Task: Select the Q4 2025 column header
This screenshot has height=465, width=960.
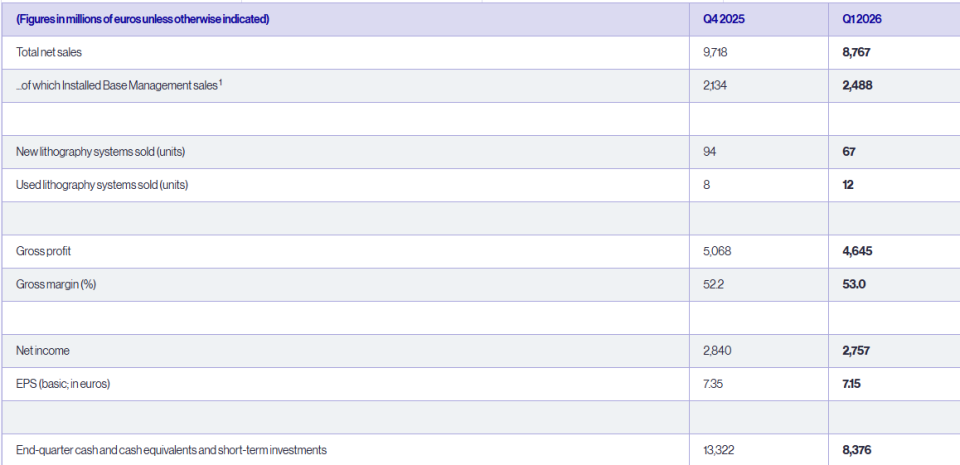Action: (724, 19)
